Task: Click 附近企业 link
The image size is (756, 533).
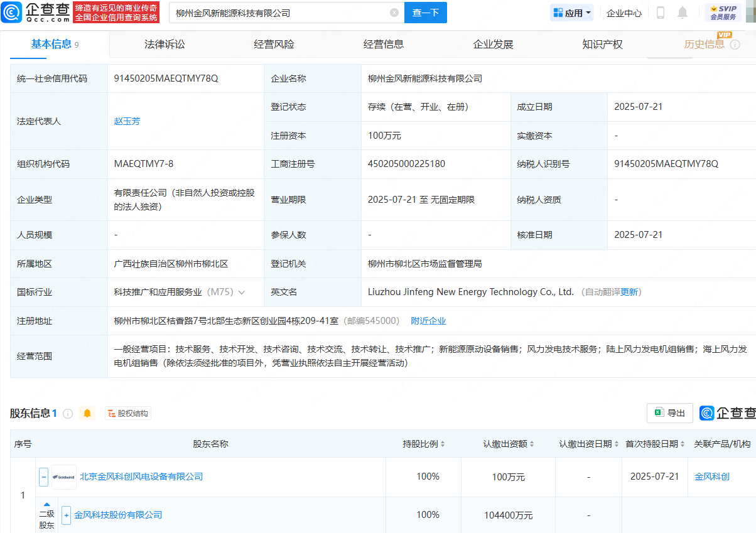Action: pos(428,321)
